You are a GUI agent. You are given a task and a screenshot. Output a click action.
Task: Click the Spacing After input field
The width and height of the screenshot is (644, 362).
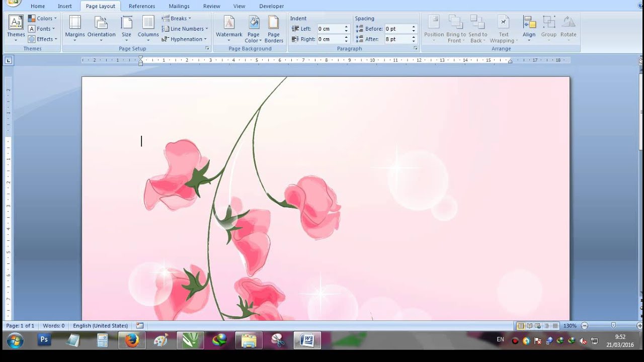click(x=397, y=39)
